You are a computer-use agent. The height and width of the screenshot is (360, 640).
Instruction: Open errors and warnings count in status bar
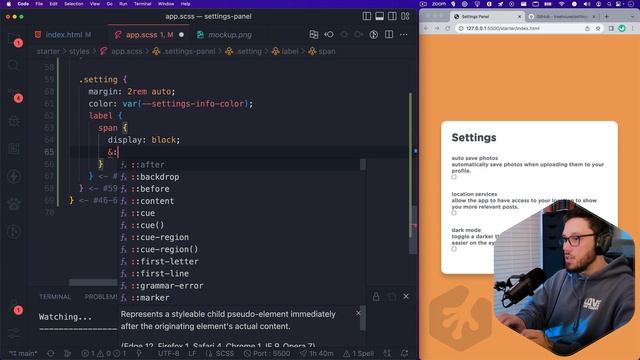coord(104,353)
